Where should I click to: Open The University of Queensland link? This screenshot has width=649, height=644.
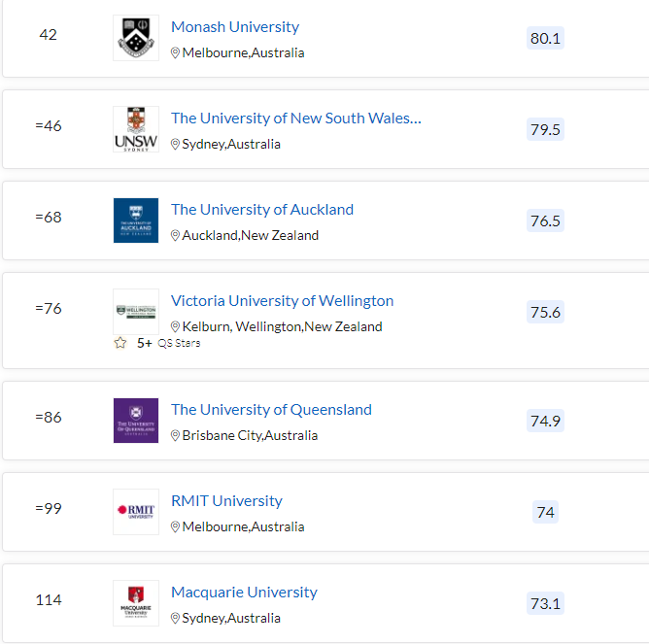271,410
